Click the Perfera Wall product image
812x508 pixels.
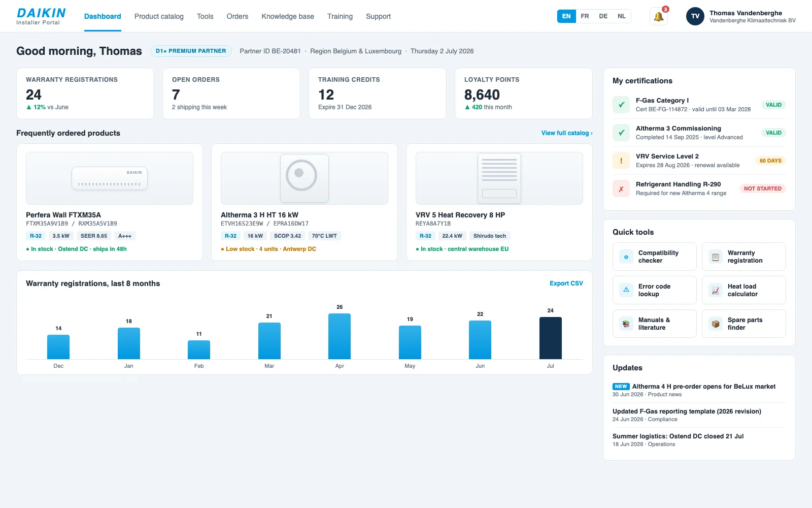coord(110,178)
